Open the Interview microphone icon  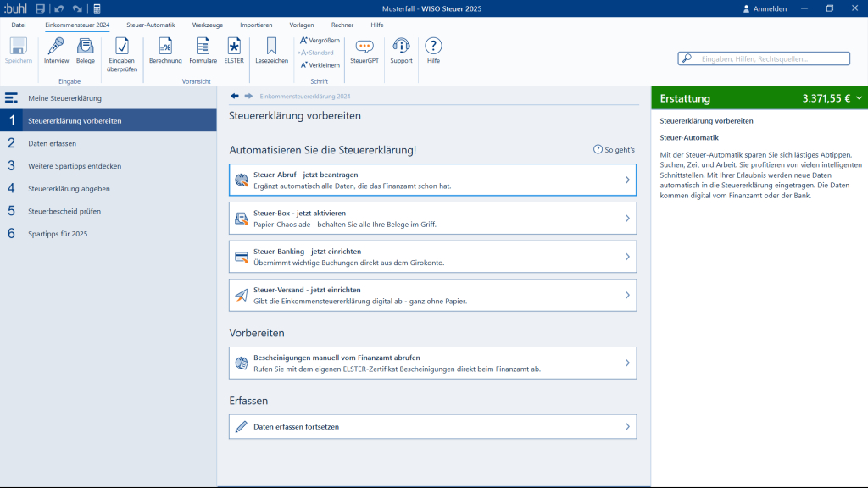point(56,50)
